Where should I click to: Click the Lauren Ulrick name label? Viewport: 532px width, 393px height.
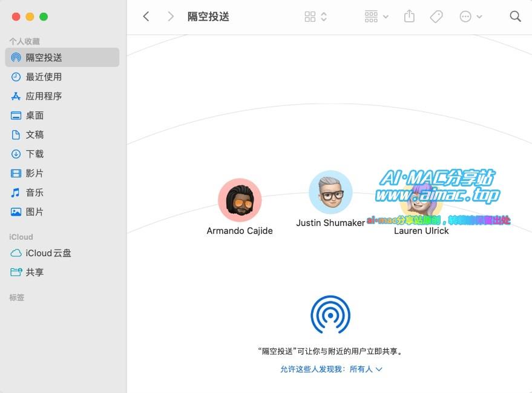pos(421,231)
